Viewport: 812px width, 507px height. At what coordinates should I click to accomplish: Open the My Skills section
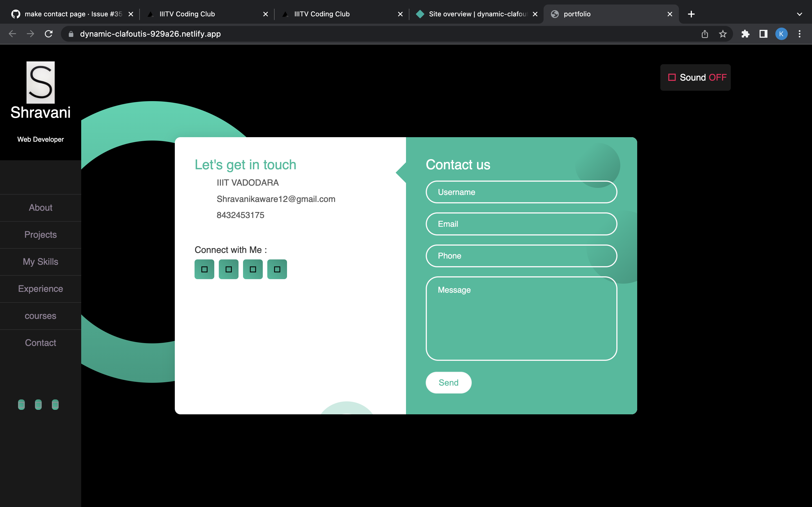pyautogui.click(x=40, y=262)
